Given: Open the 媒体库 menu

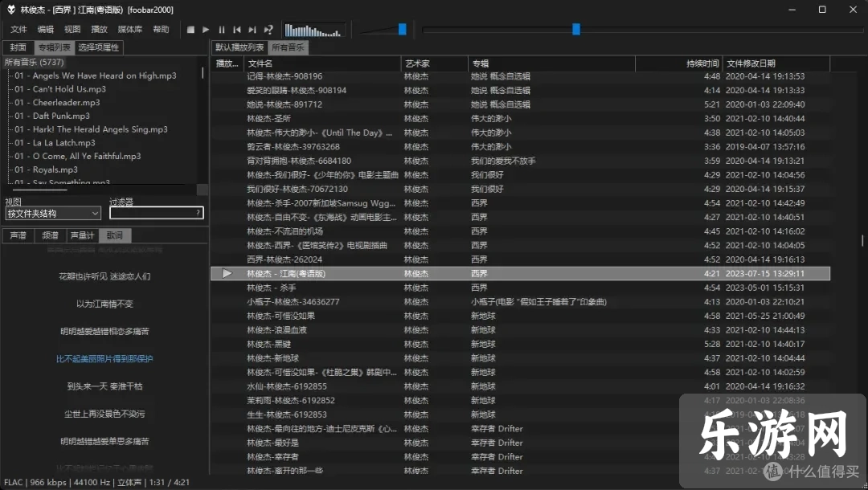Looking at the screenshot, I should [x=130, y=29].
